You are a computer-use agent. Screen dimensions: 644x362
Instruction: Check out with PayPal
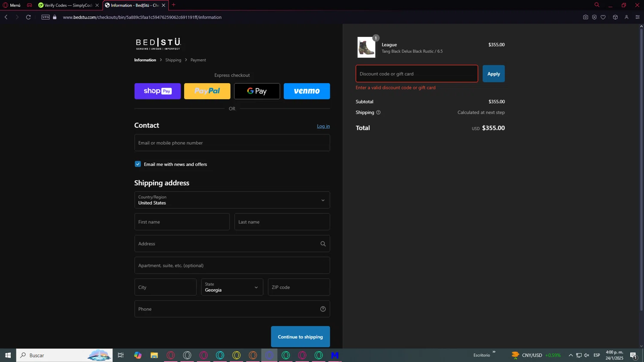point(207,91)
